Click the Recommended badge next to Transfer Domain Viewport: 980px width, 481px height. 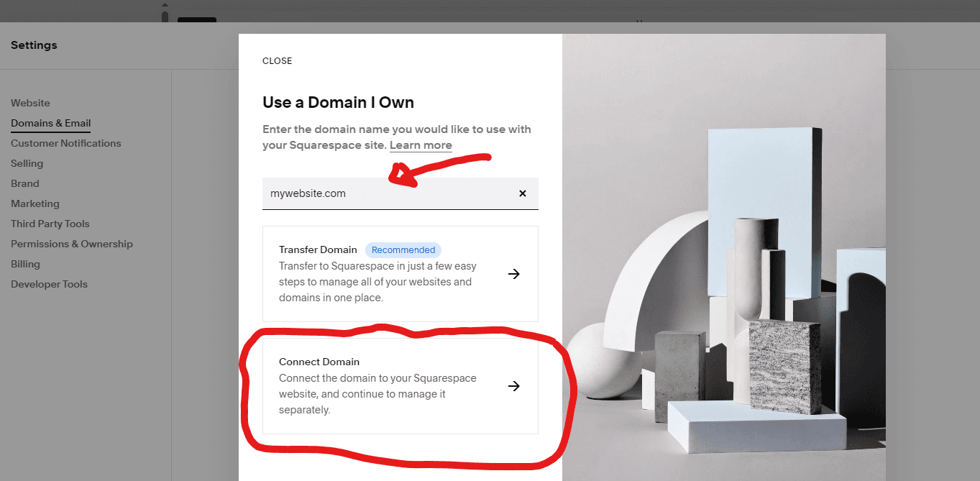click(x=403, y=249)
